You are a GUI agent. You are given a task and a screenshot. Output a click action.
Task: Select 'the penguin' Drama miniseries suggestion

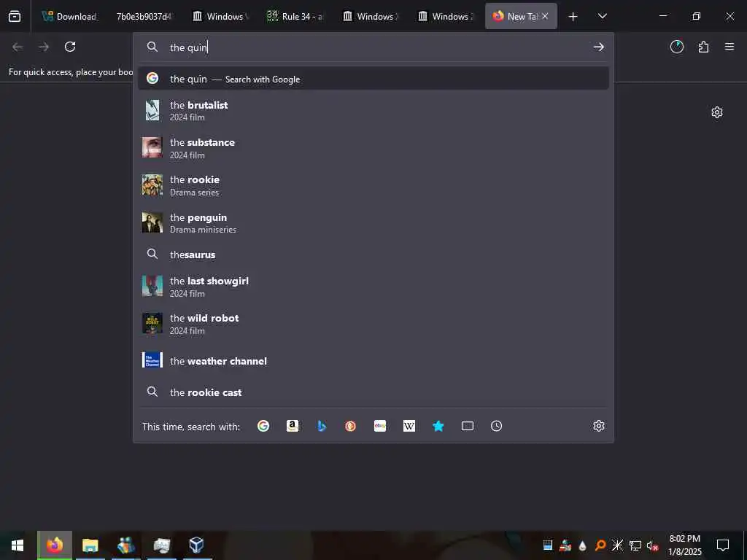click(373, 223)
